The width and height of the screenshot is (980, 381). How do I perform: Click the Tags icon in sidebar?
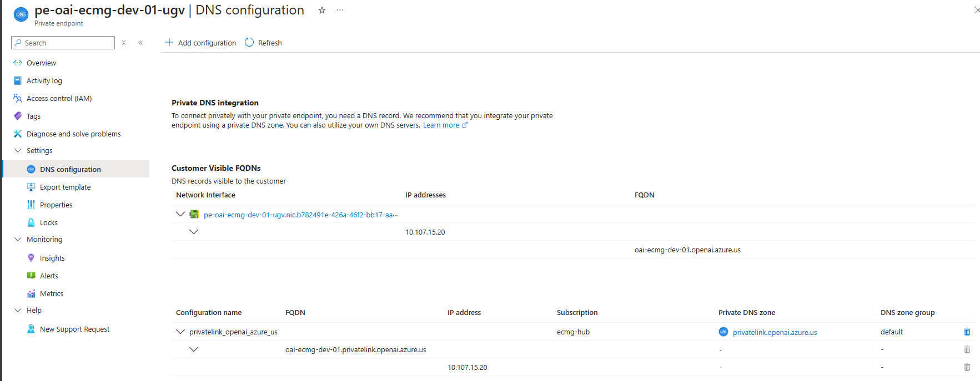coord(18,116)
